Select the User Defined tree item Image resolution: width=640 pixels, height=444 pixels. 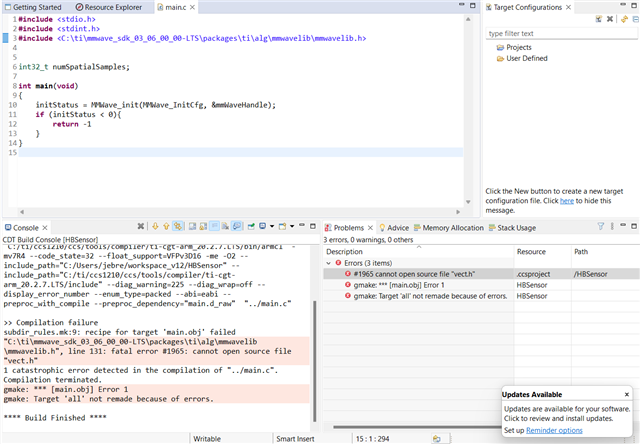tap(527, 58)
